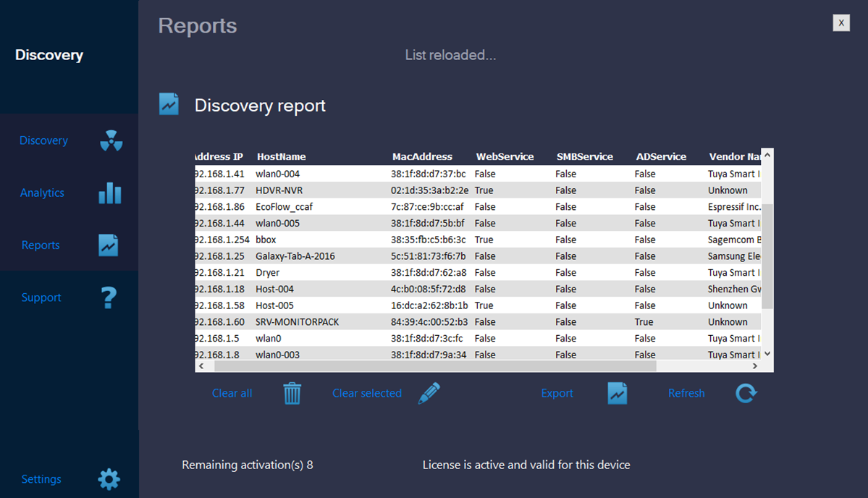
Task: Sort by HostName column header
Action: (281, 156)
